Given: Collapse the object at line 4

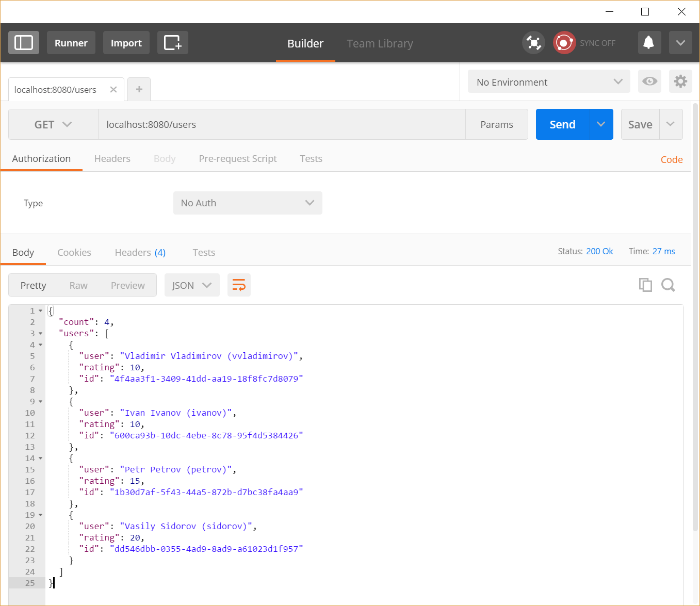Looking at the screenshot, I should click(41, 345).
